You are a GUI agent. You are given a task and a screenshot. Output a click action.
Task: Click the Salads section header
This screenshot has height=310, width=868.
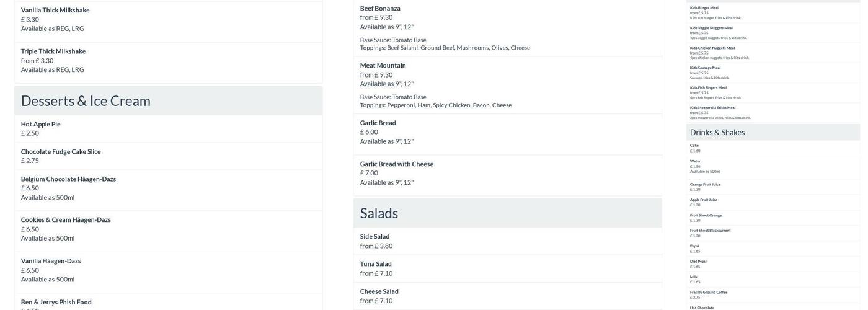[379, 213]
